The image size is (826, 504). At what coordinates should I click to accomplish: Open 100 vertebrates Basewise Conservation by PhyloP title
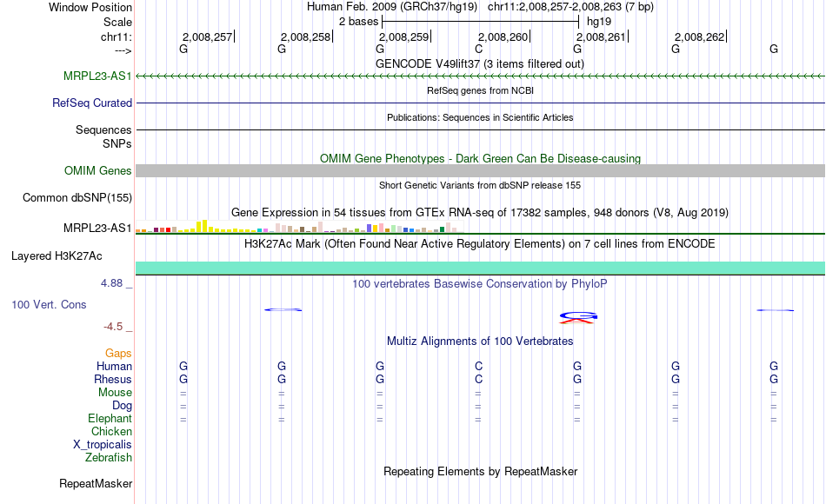[x=480, y=284]
